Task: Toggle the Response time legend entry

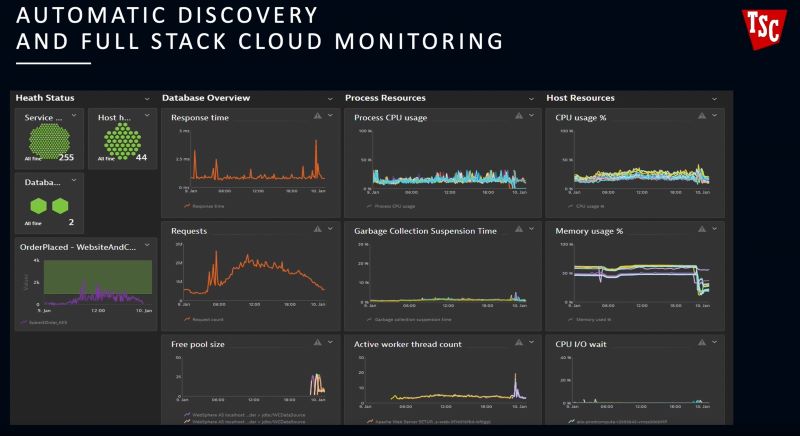Action: pos(205,205)
